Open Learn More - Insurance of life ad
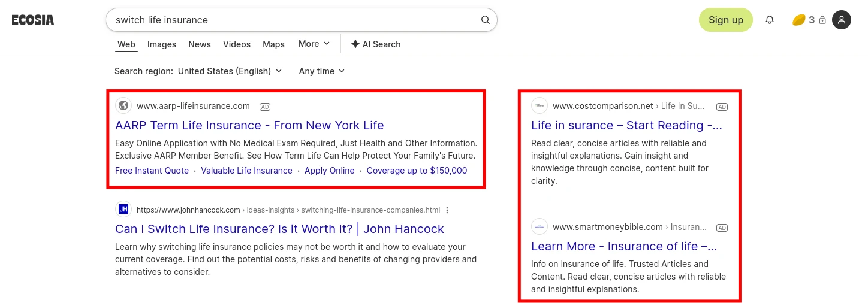The image size is (868, 303). click(624, 246)
